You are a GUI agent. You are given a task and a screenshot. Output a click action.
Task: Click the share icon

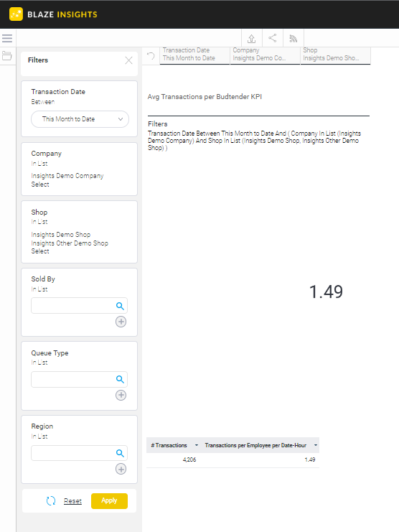pyautogui.click(x=273, y=38)
